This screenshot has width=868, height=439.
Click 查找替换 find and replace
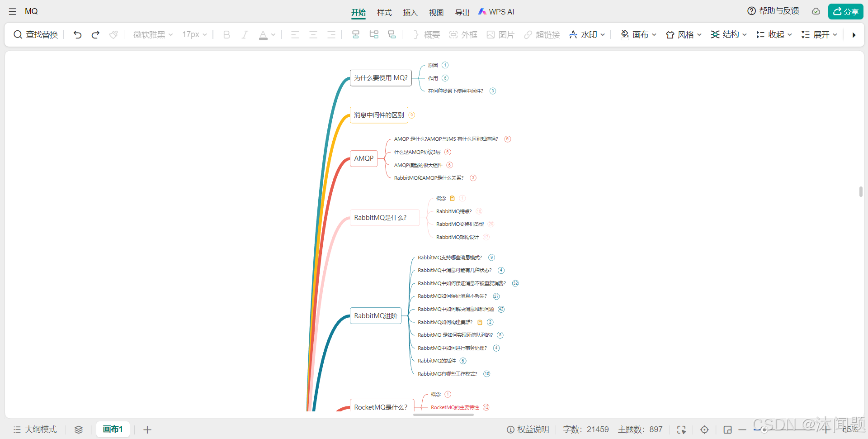[36, 35]
